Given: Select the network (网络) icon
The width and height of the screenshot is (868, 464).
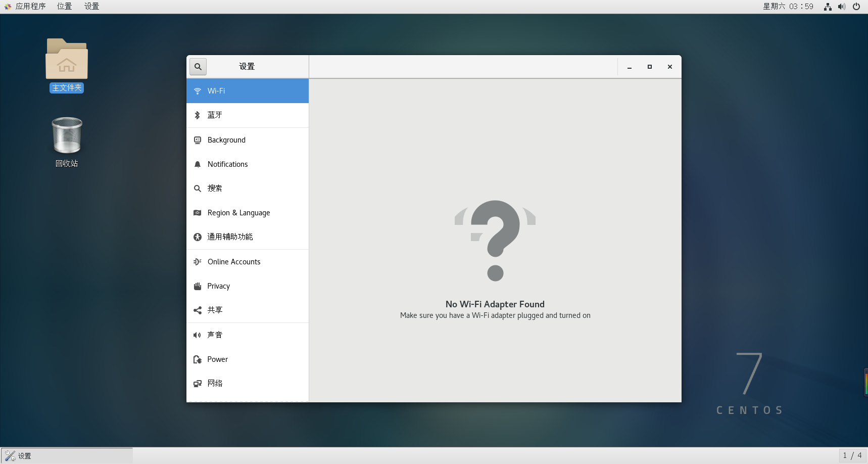Looking at the screenshot, I should pyautogui.click(x=198, y=384).
